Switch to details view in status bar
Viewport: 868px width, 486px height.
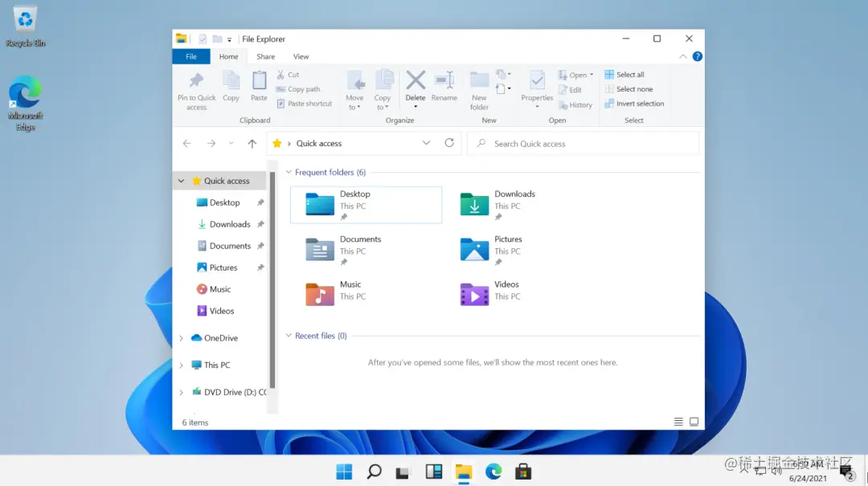(678, 422)
